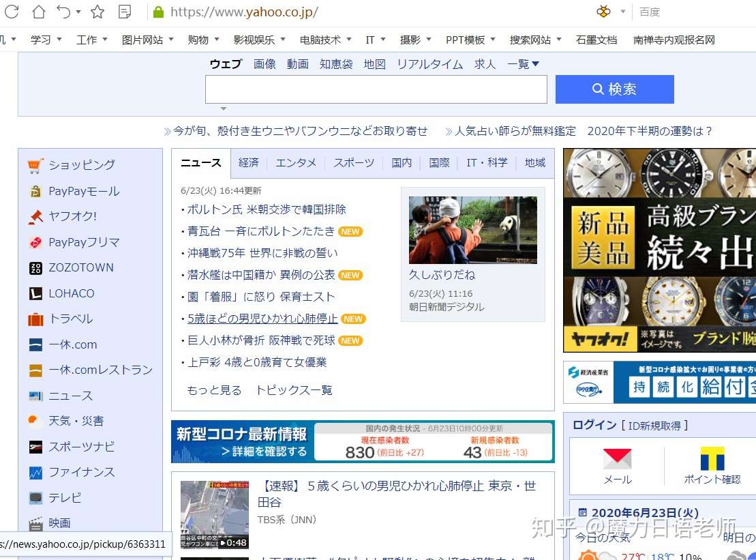Open ショッピング cart icon in sidebar
Viewport: 756px width, 560px height.
[x=35, y=166]
